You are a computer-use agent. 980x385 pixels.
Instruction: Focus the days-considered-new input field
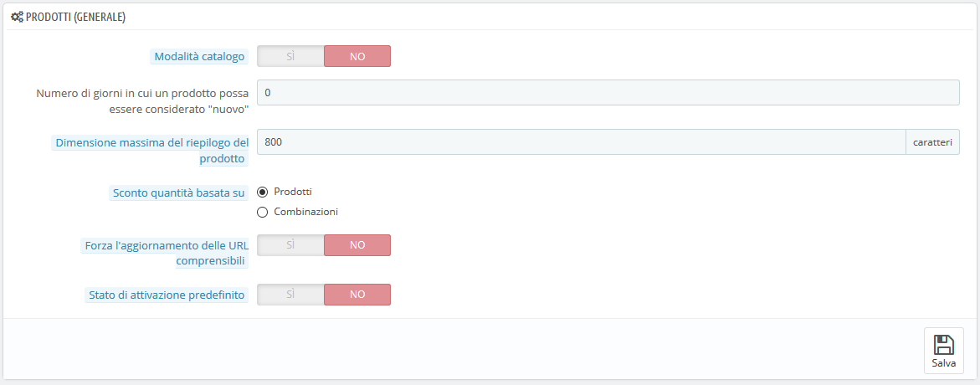click(608, 93)
